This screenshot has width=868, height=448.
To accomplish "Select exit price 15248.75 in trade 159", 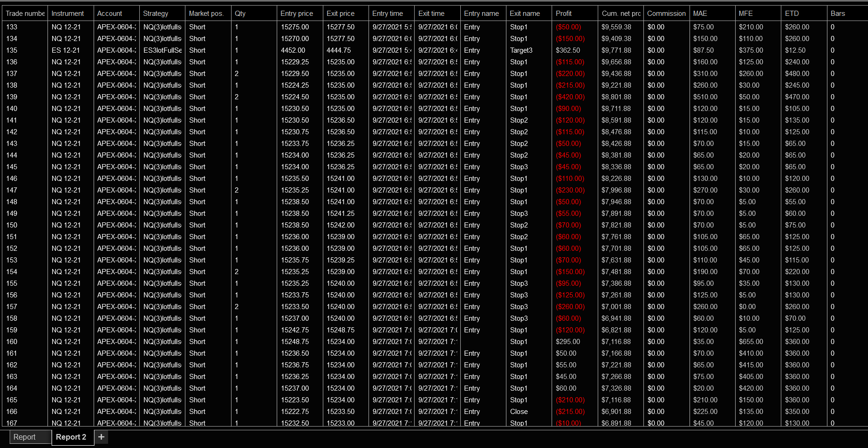I will click(x=341, y=330).
